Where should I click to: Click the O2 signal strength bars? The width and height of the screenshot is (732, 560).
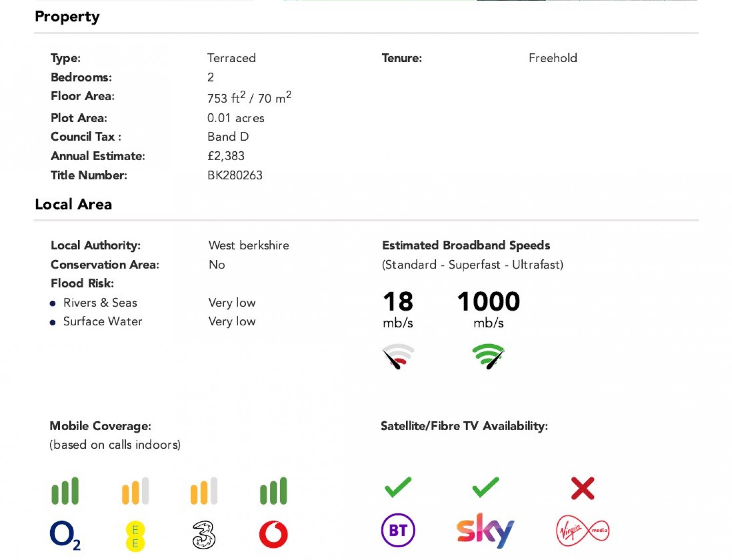[65, 491]
